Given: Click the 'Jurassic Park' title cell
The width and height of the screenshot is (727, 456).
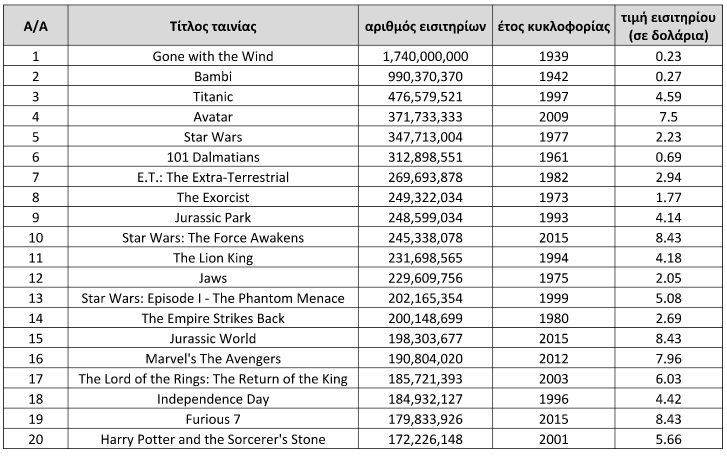Looking at the screenshot, I should click(x=212, y=217).
